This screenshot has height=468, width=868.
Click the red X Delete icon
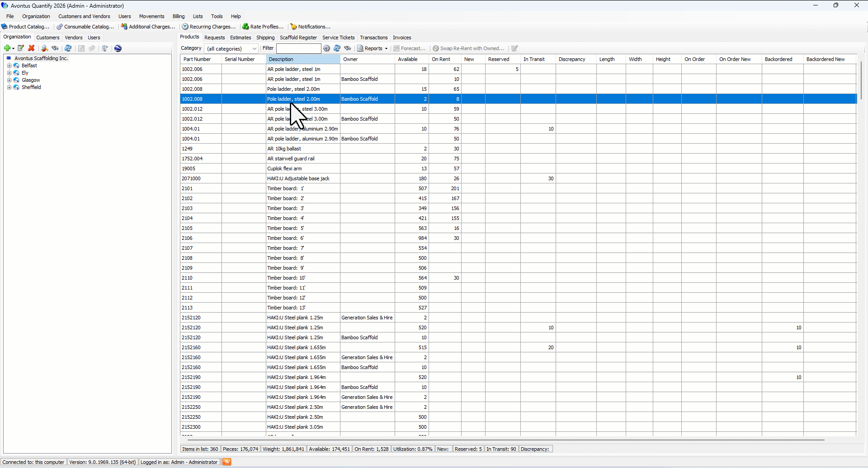click(x=31, y=48)
